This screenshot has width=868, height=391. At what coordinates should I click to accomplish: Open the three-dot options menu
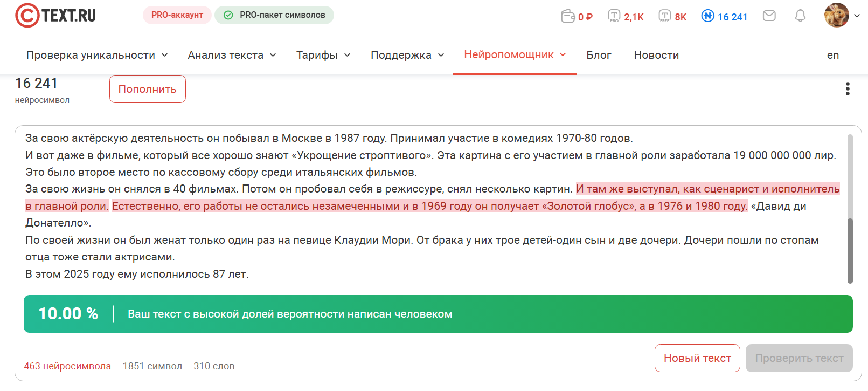click(848, 89)
